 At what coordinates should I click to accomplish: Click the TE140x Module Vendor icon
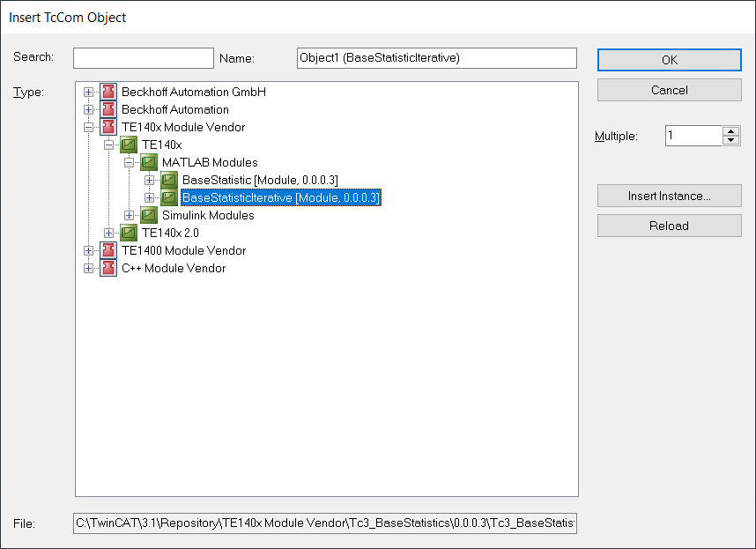pos(108,127)
